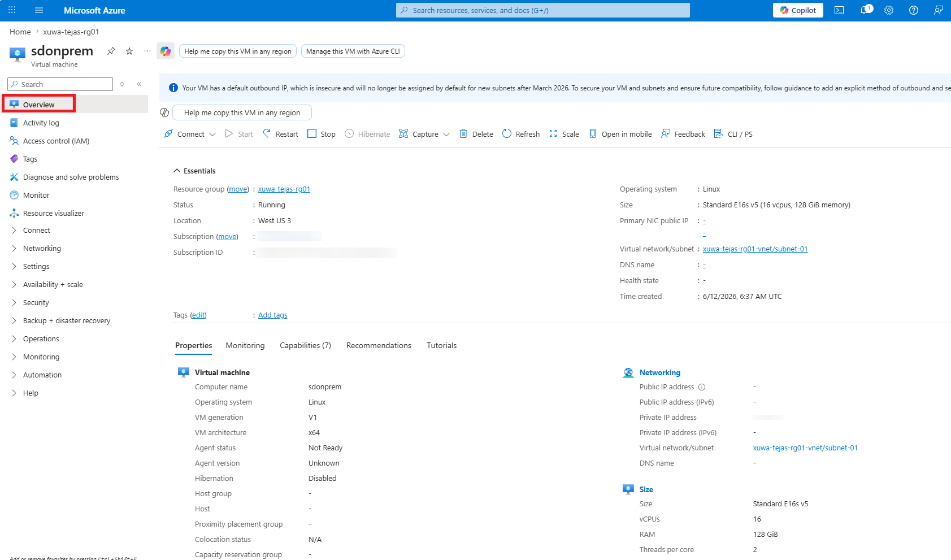This screenshot has width=951, height=560.
Task: Click the info icon in the outbound IP banner
Action: click(173, 88)
